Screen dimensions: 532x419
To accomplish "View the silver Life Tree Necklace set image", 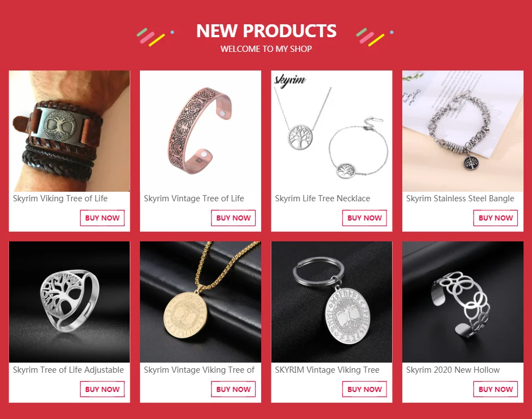I will (x=332, y=131).
